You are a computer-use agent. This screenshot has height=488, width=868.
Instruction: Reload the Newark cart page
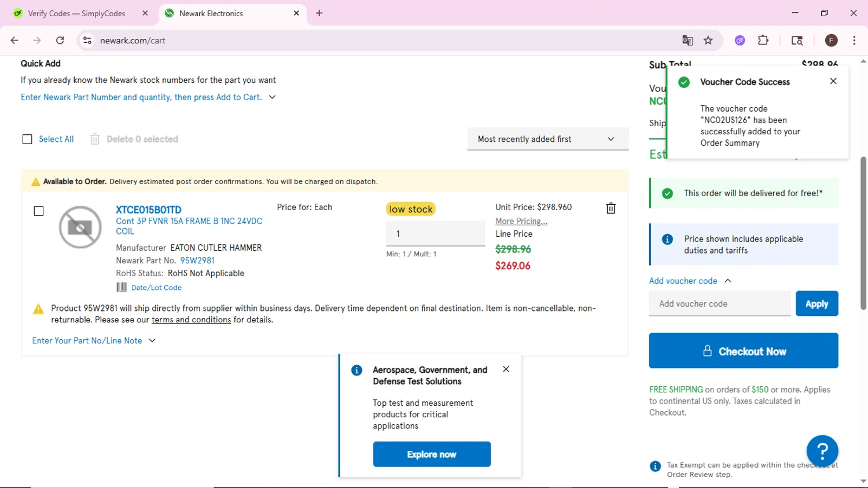coord(60,41)
